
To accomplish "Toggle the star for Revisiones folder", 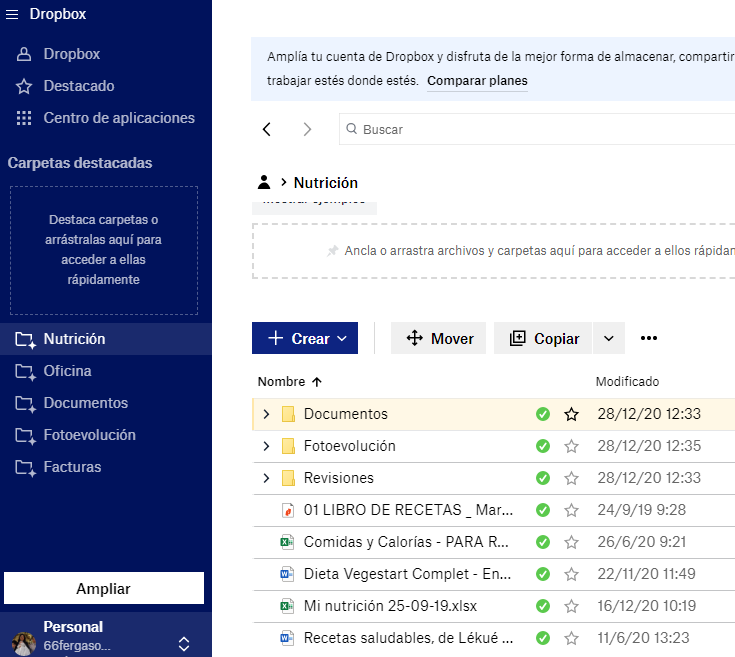I will click(x=572, y=478).
